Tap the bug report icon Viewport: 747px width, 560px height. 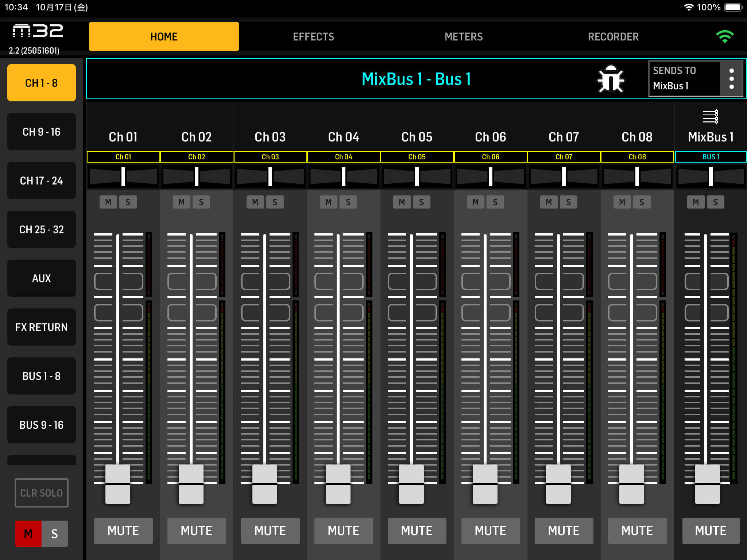click(611, 79)
